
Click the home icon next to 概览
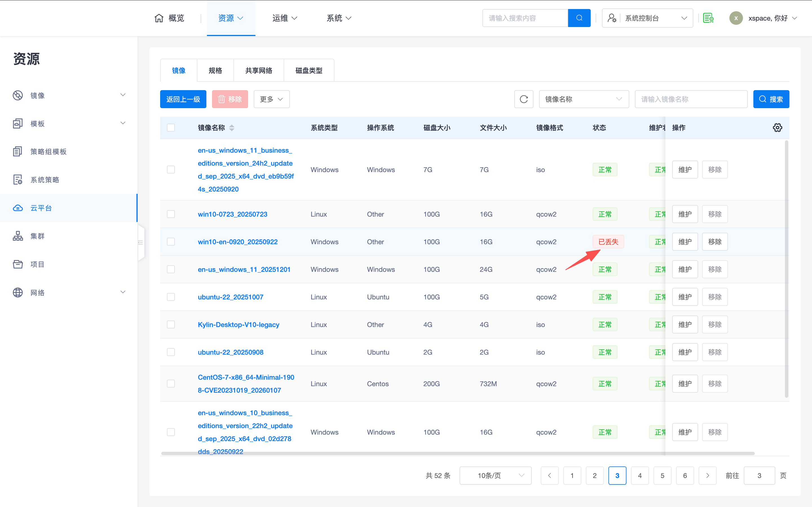pos(159,18)
